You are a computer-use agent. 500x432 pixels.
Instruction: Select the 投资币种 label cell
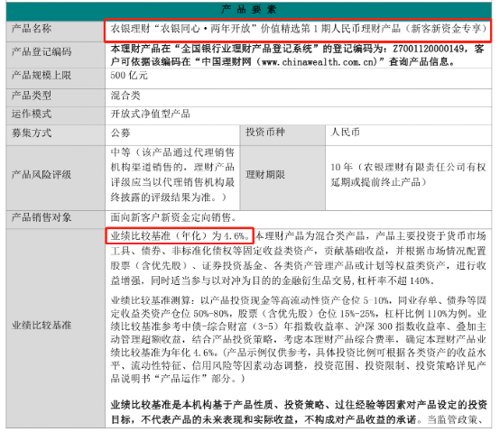(x=283, y=135)
